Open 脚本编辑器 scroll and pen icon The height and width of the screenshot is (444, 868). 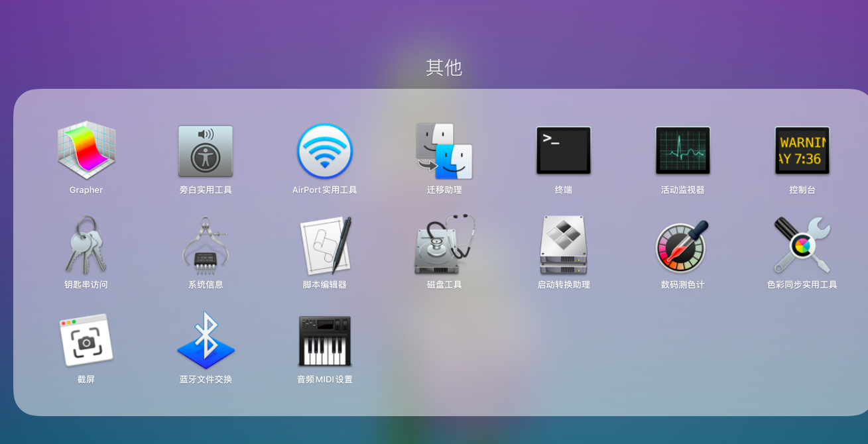click(x=325, y=246)
